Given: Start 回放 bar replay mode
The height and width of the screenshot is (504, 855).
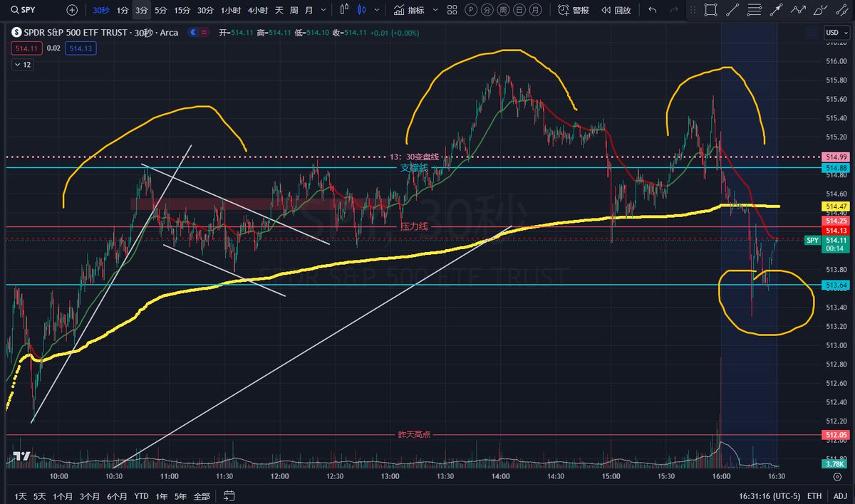Looking at the screenshot, I should pyautogui.click(x=616, y=10).
